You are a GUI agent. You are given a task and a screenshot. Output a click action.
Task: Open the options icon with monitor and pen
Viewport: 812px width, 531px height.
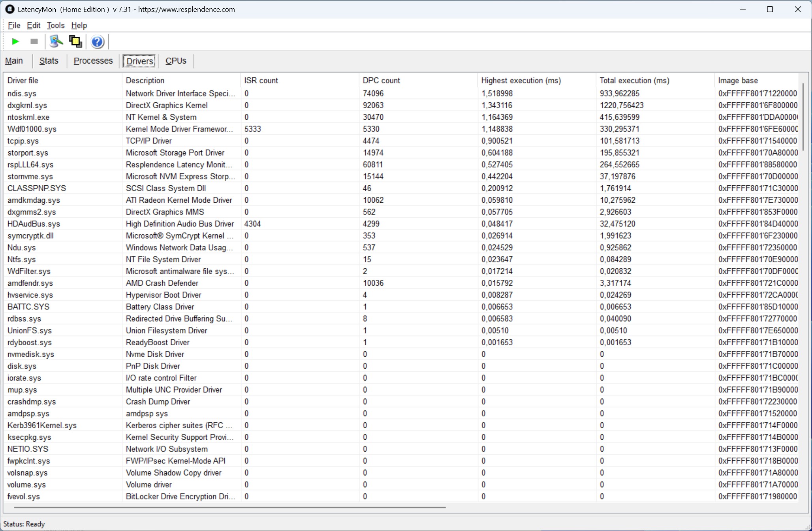[x=56, y=41]
